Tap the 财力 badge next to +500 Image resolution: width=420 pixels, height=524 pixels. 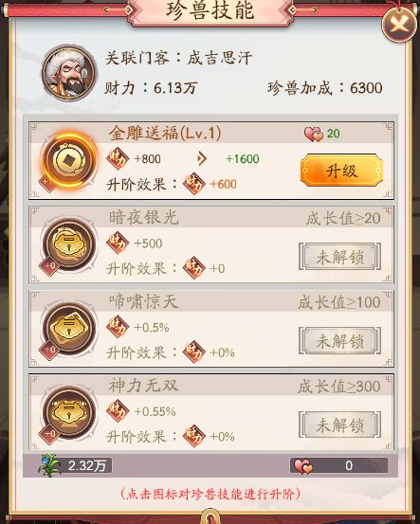coord(118,243)
